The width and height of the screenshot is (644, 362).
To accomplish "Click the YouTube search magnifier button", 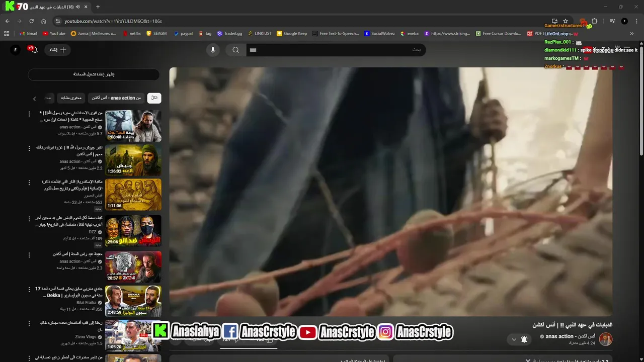I will tap(235, 50).
